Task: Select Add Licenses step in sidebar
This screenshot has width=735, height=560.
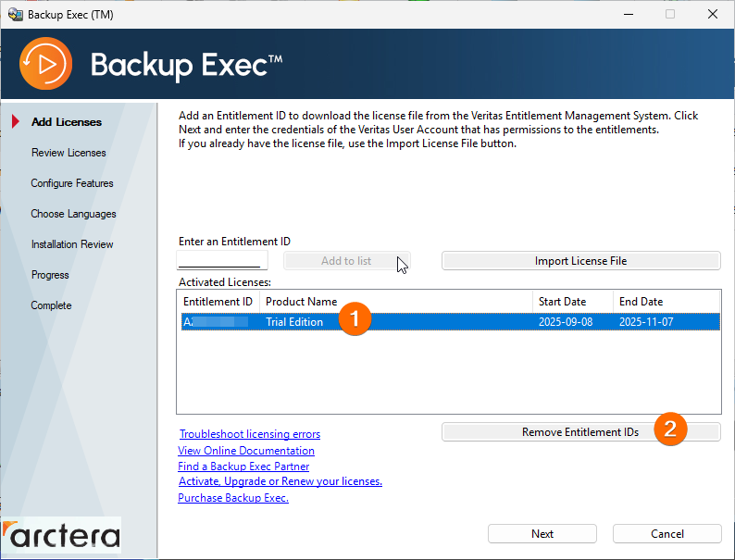Action: coord(67,122)
